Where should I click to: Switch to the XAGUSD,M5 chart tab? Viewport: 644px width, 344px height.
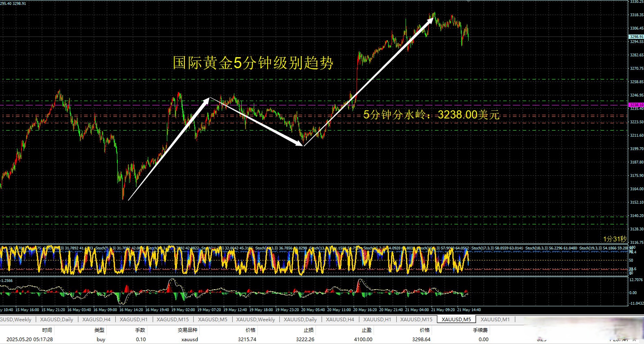pyautogui.click(x=212, y=320)
